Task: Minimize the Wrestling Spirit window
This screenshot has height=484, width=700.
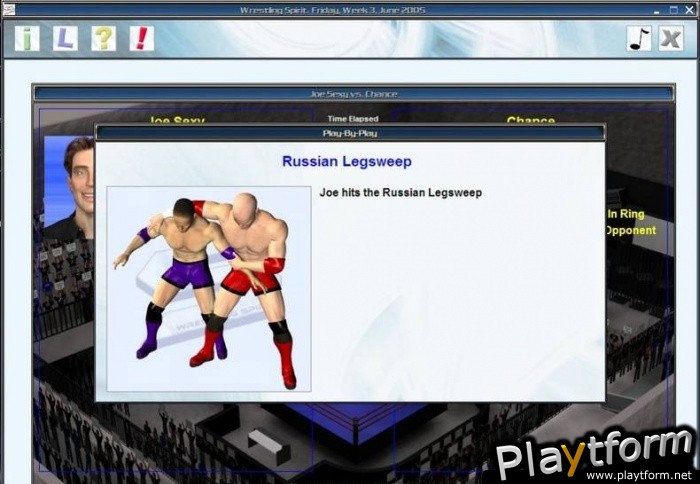Action: [656, 11]
